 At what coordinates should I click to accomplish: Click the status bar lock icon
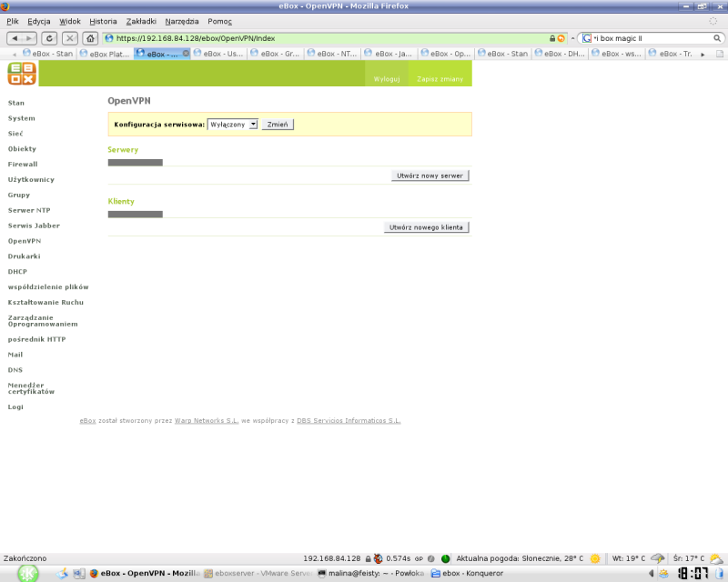coord(368,558)
